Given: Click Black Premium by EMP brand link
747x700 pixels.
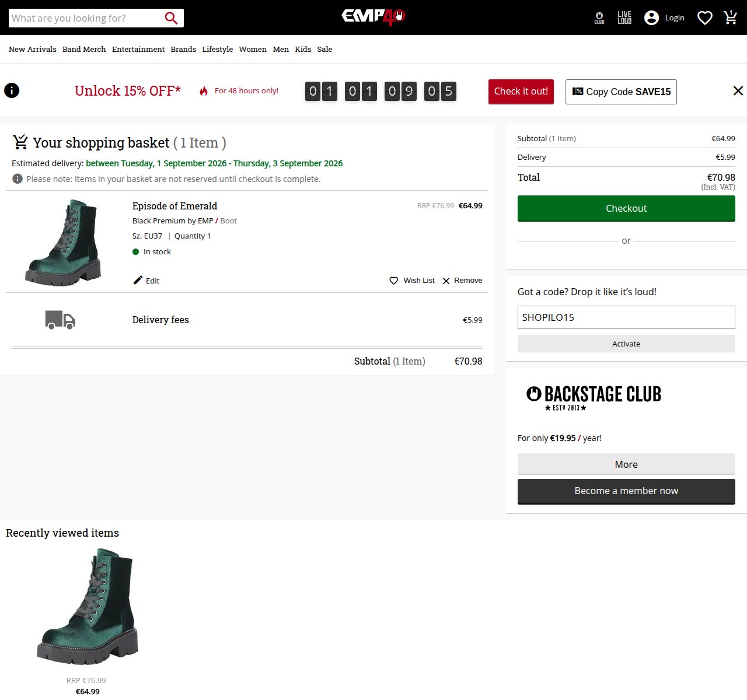Looking at the screenshot, I should point(173,220).
